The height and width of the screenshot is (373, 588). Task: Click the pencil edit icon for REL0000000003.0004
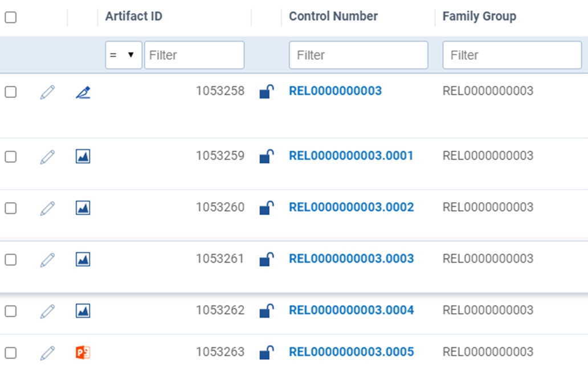tap(47, 311)
